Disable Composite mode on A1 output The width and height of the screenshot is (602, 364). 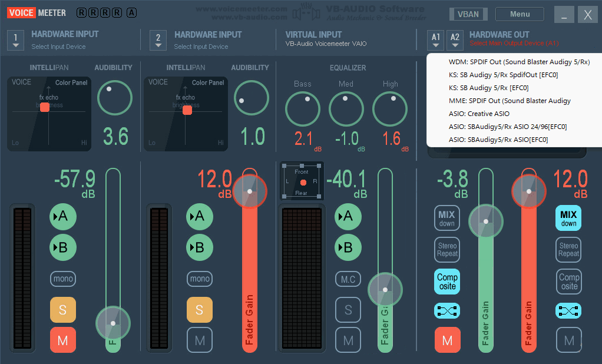click(447, 282)
